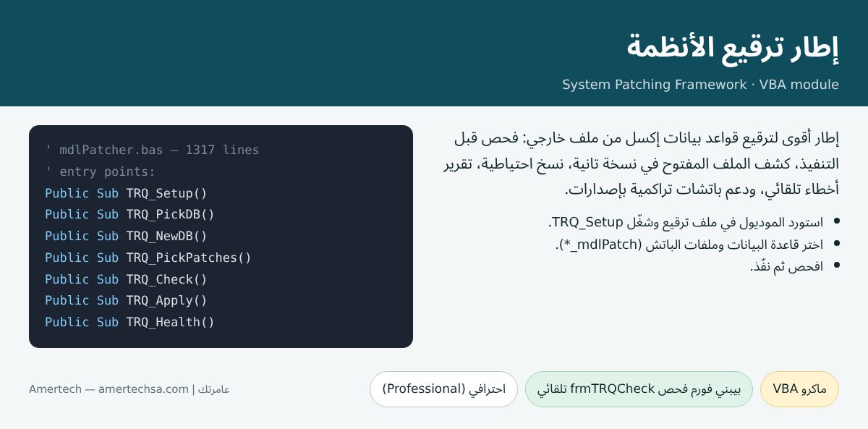This screenshot has height=429, width=868.
Task: Click code line Public Sub TRQ_Health()
Action: pyautogui.click(x=129, y=322)
